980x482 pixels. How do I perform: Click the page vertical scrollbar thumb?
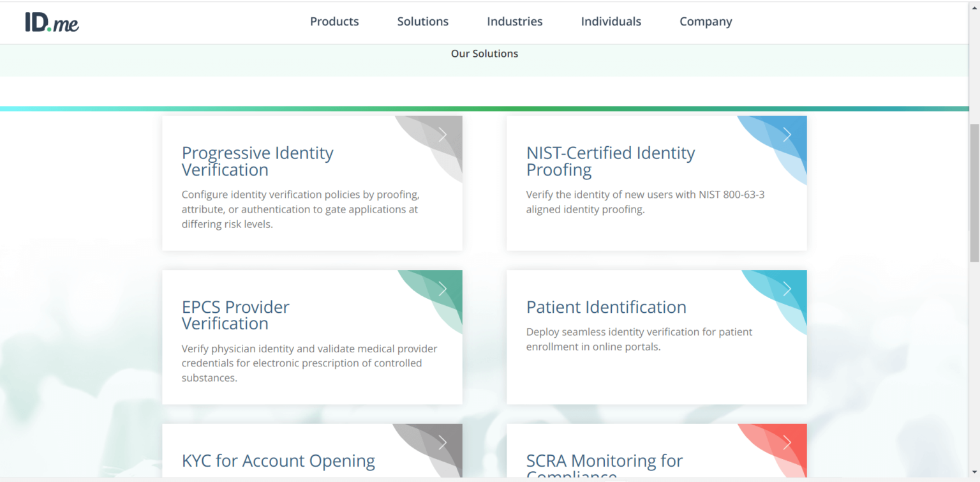[974, 193]
